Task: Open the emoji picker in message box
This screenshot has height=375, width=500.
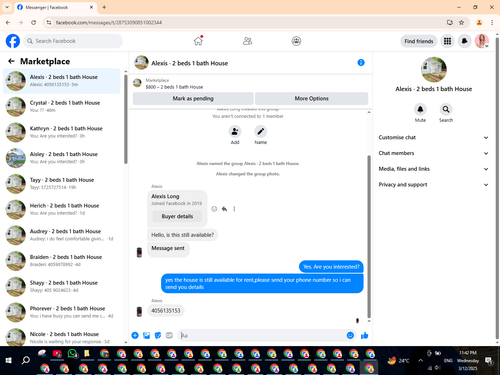Action: [350, 335]
